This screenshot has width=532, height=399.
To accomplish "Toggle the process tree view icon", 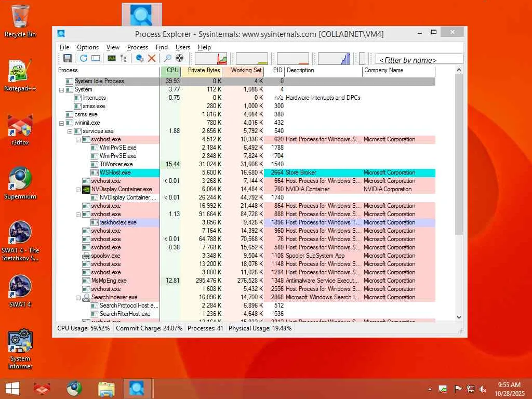I will tap(124, 58).
